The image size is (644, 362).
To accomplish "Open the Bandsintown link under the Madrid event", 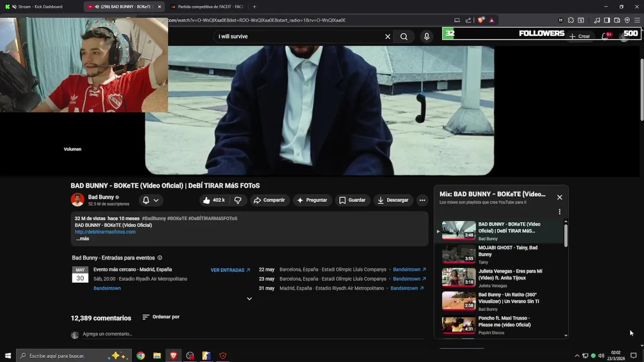I will (107, 289).
